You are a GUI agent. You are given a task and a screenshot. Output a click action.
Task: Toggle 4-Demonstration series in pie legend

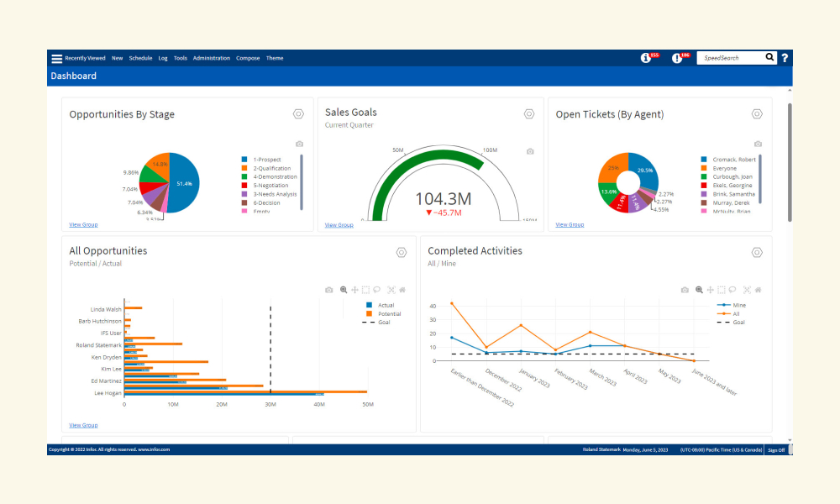click(x=269, y=176)
